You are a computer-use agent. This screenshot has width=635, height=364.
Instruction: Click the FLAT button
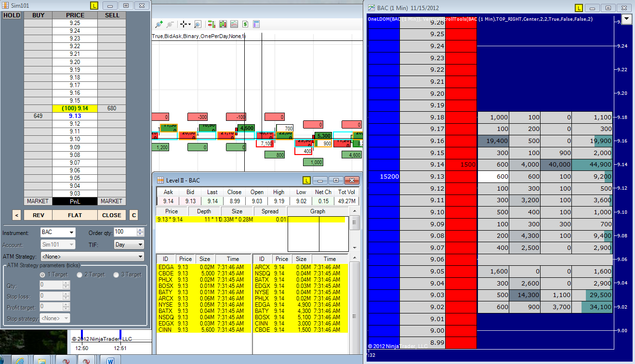(75, 215)
